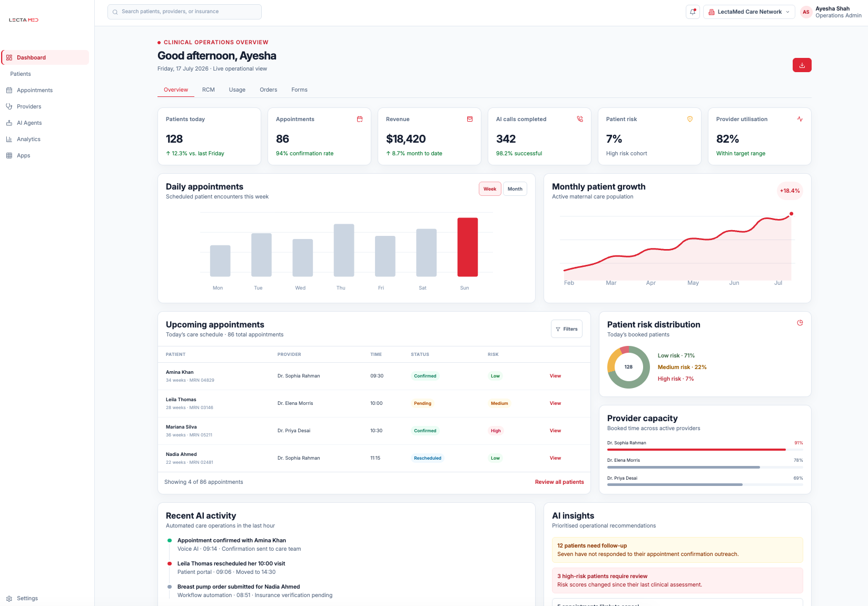Viewport: 868px width, 606px height.
Task: Click the AI Agents robot icon in sidebar
Action: pos(9,123)
